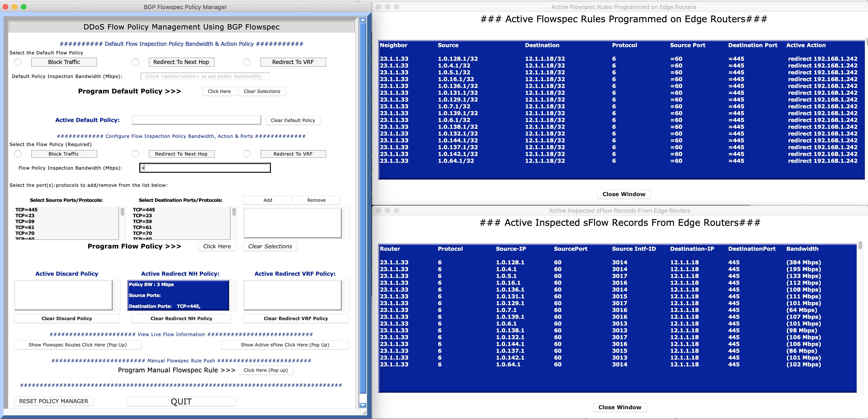Open Show Active sFlow pop up
This screenshot has width=868, height=419.
[x=285, y=345]
